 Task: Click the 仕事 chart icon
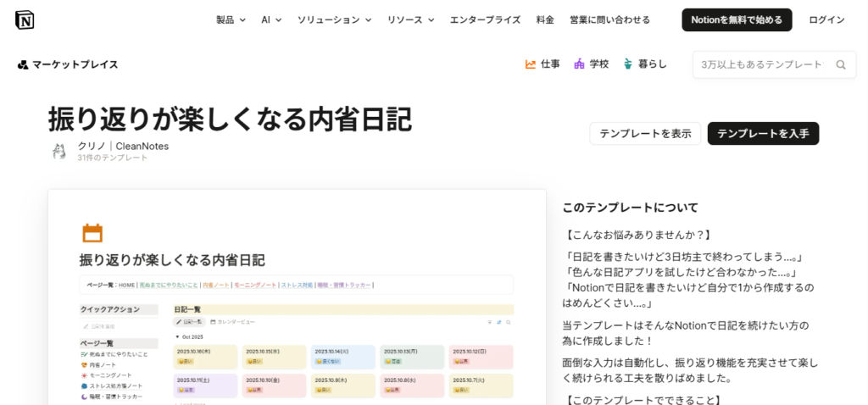pyautogui.click(x=531, y=64)
